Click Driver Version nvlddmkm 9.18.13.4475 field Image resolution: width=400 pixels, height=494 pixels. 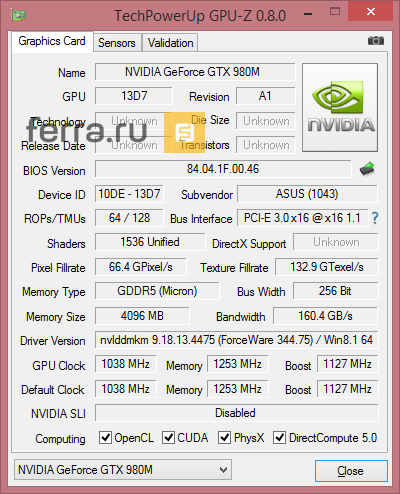click(x=237, y=340)
